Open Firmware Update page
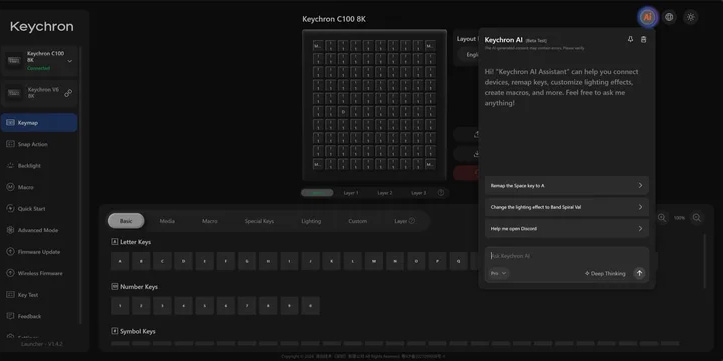 click(x=39, y=252)
